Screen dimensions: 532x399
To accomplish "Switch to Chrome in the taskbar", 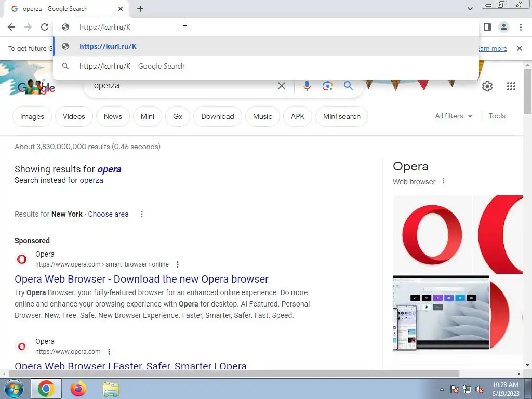I will [46, 389].
